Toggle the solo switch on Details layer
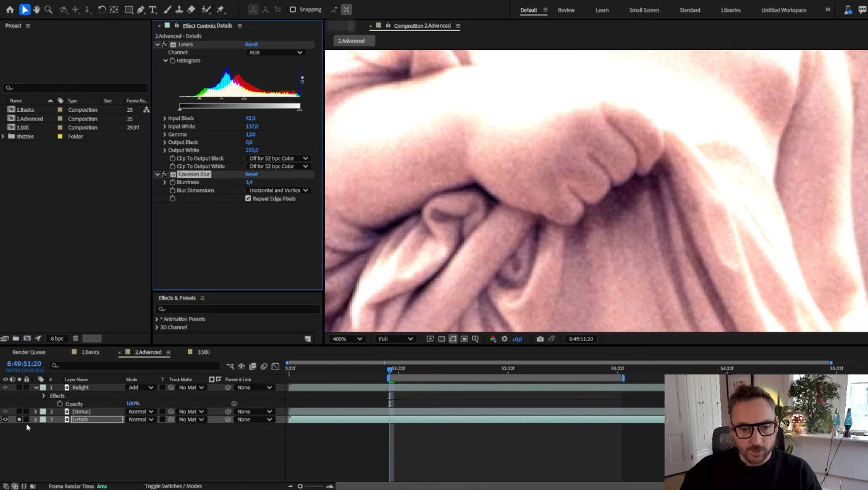Viewport: 868px width, 490px height. coord(19,419)
